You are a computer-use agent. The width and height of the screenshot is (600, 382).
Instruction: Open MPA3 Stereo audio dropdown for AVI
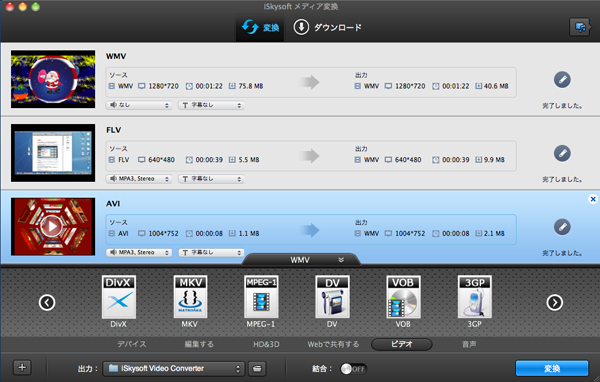pyautogui.click(x=139, y=253)
